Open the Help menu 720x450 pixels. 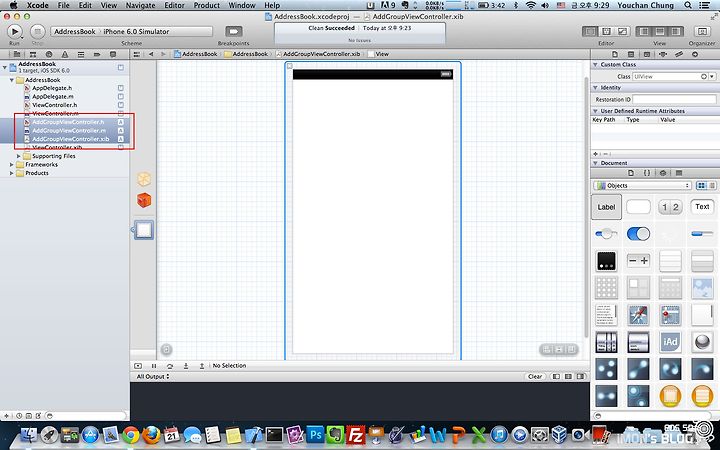coord(272,5)
